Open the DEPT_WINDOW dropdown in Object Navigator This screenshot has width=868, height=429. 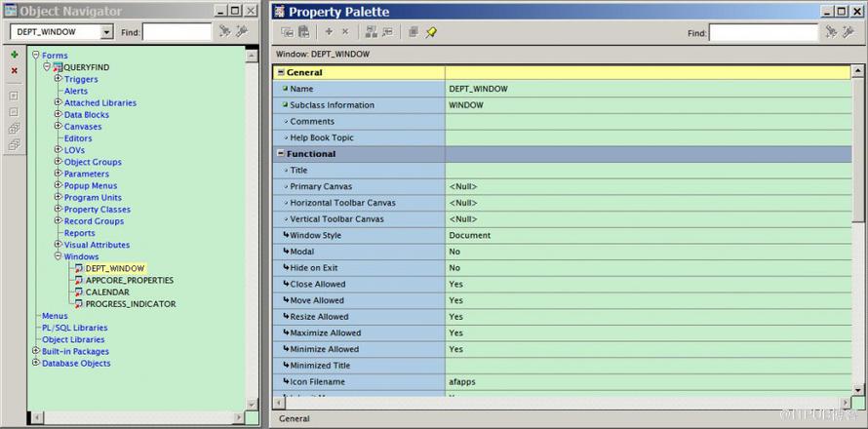coord(106,32)
